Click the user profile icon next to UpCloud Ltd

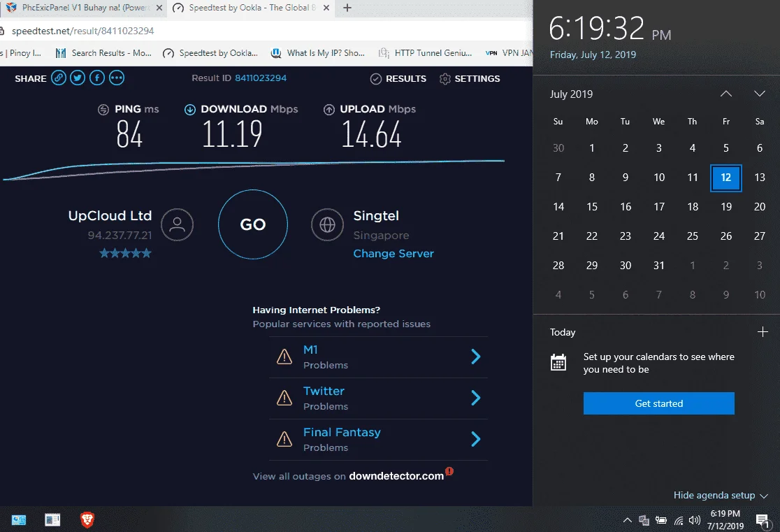coord(177,224)
